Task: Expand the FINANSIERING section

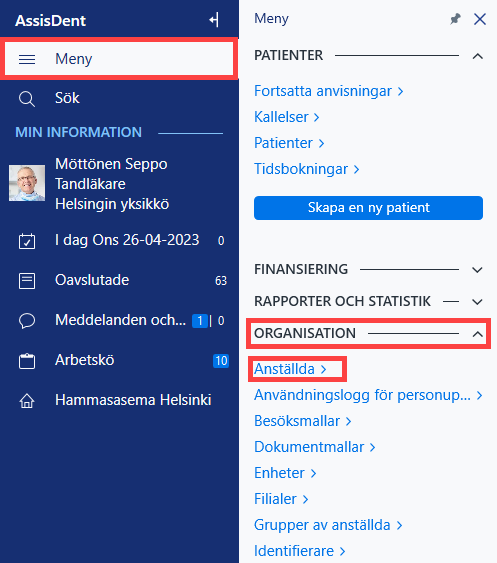Action: (477, 270)
